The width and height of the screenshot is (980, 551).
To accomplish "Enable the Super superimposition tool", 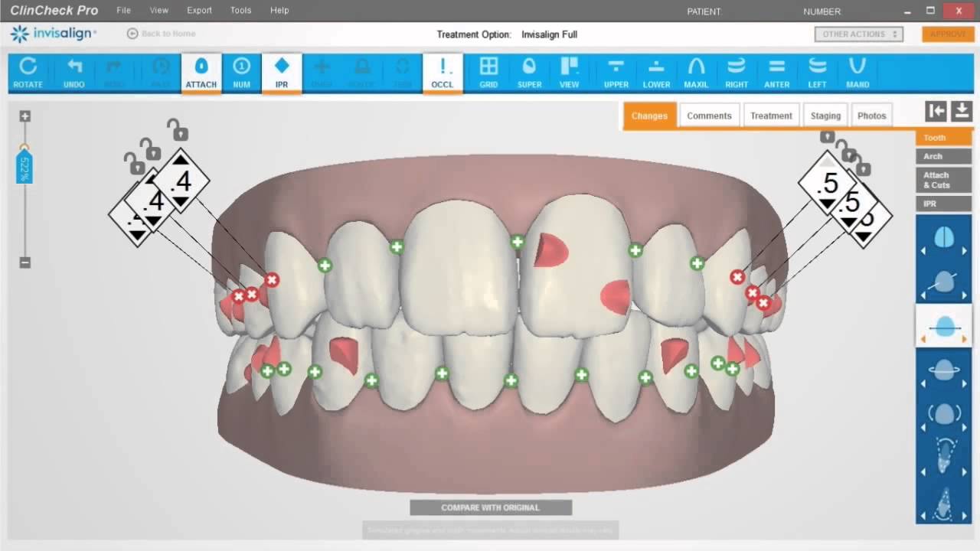I will click(x=529, y=73).
